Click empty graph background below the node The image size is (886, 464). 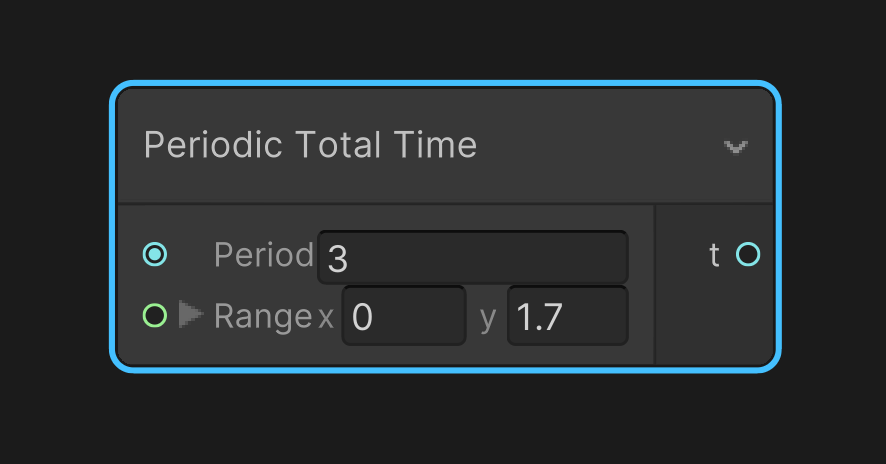click(443, 420)
